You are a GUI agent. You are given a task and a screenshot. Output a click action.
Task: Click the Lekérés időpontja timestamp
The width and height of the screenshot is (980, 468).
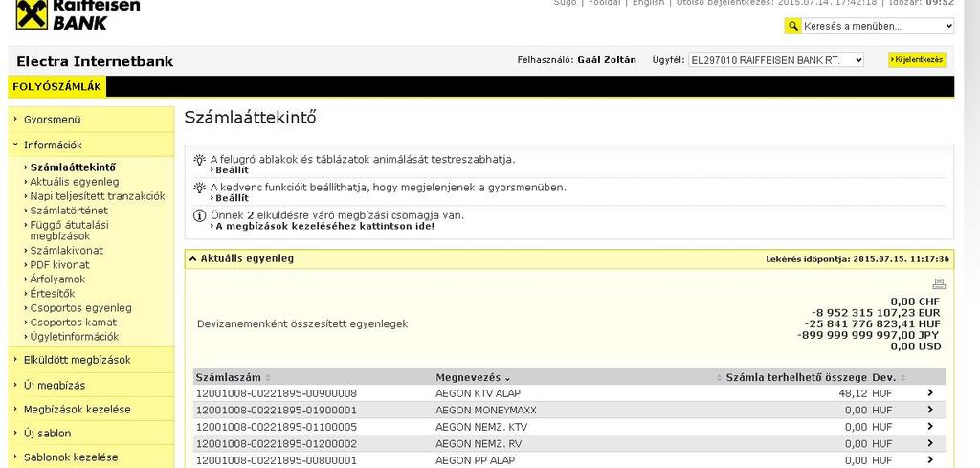click(x=857, y=259)
